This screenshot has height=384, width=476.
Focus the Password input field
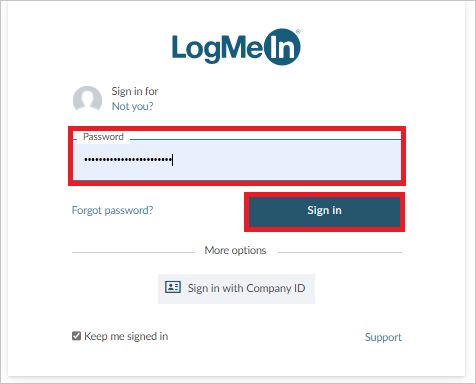(x=237, y=160)
